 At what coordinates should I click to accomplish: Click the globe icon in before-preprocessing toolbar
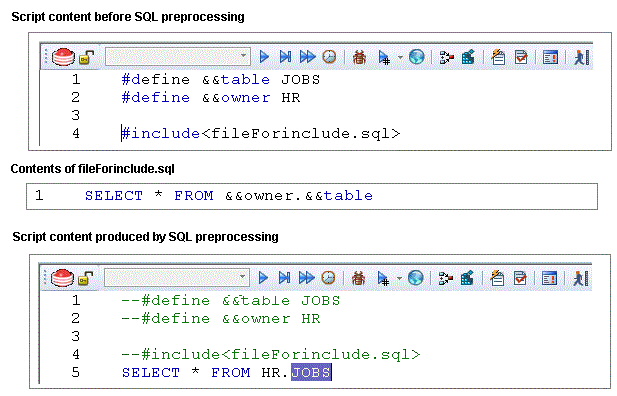(x=416, y=57)
